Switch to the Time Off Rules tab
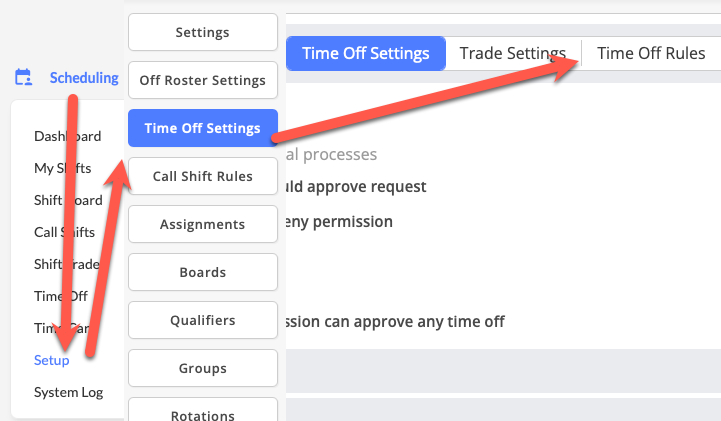 pos(651,53)
